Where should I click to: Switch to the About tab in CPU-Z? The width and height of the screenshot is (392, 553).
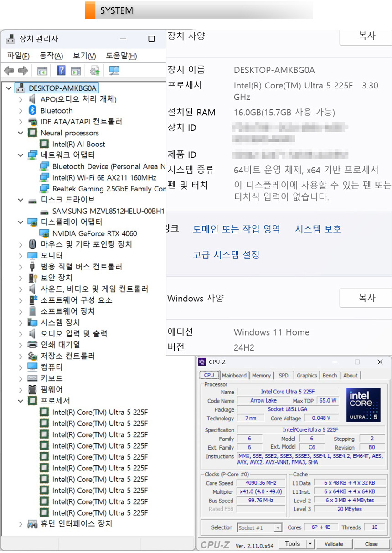pos(350,376)
